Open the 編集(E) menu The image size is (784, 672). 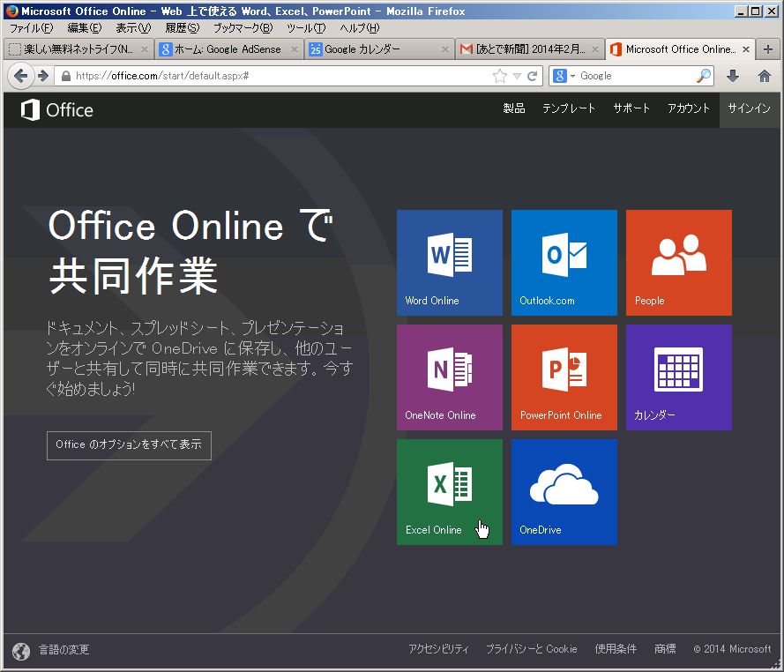tap(85, 28)
